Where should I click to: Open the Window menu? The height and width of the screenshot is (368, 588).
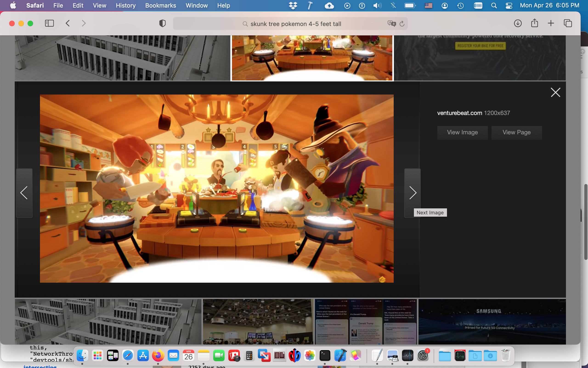click(197, 5)
